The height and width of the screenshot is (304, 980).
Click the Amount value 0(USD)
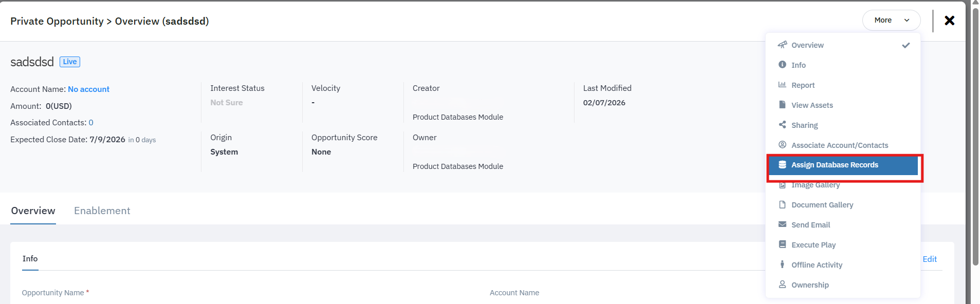coord(59,106)
